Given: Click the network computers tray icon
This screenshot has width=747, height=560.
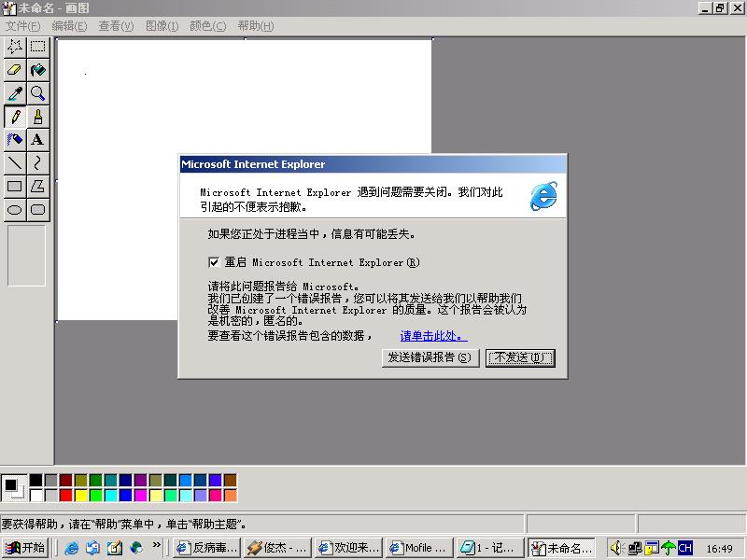Looking at the screenshot, I should (635, 548).
